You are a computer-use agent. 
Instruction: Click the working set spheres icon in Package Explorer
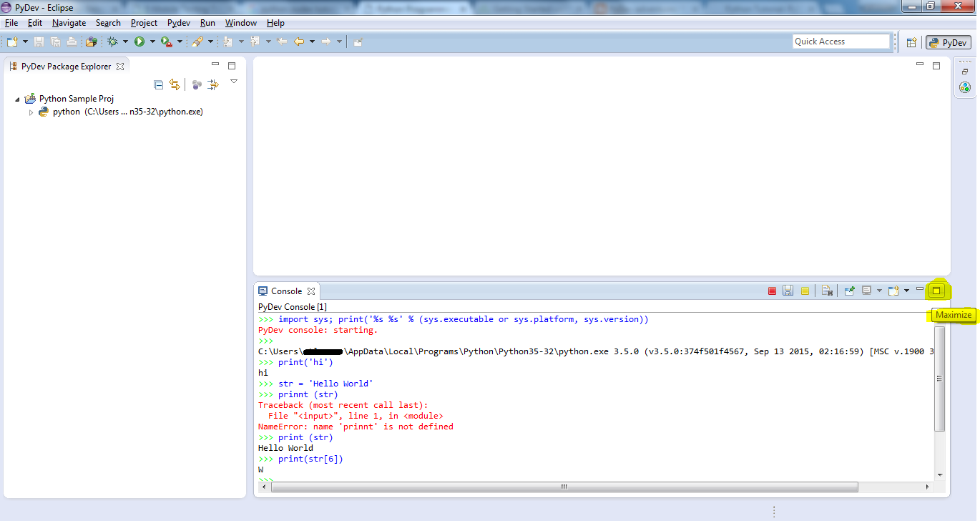coord(197,85)
